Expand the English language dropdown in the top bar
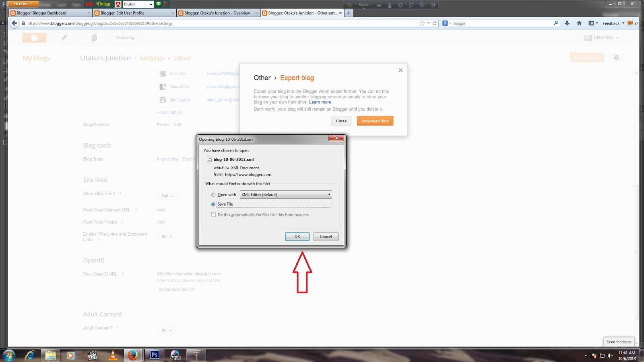The height and width of the screenshot is (362, 644). point(138,4)
